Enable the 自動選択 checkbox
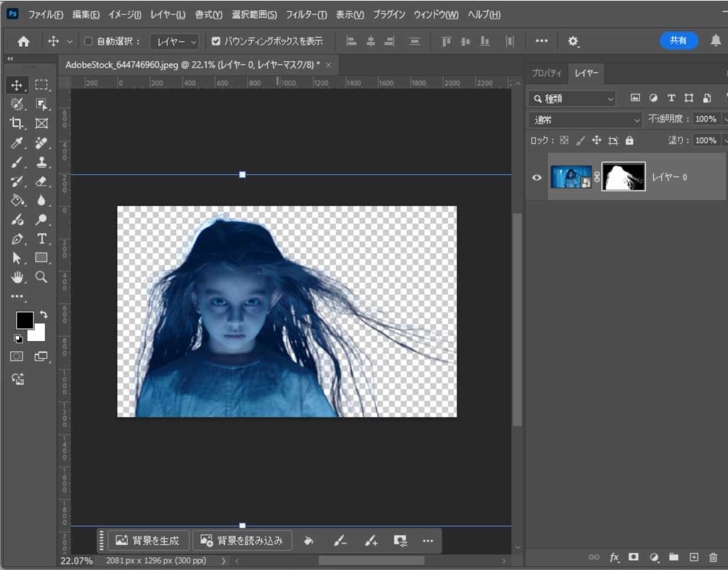Image resolution: width=728 pixels, height=570 pixels. pyautogui.click(x=89, y=41)
